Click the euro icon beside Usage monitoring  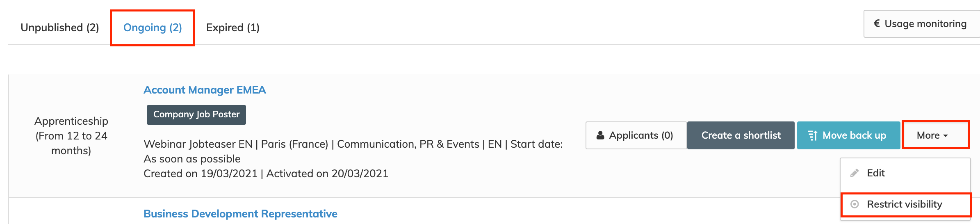click(877, 24)
